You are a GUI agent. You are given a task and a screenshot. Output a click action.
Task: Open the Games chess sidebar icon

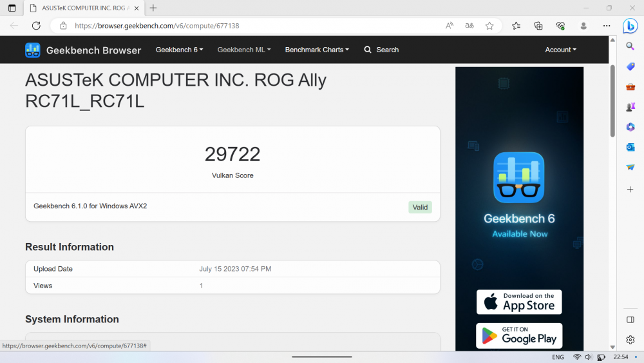pyautogui.click(x=630, y=107)
